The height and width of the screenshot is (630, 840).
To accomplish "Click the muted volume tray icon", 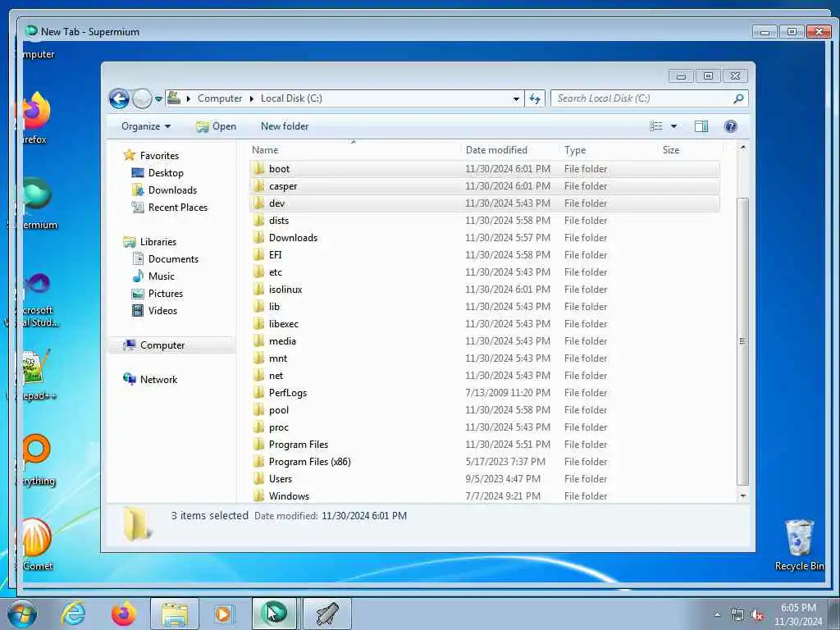I will point(757,615).
